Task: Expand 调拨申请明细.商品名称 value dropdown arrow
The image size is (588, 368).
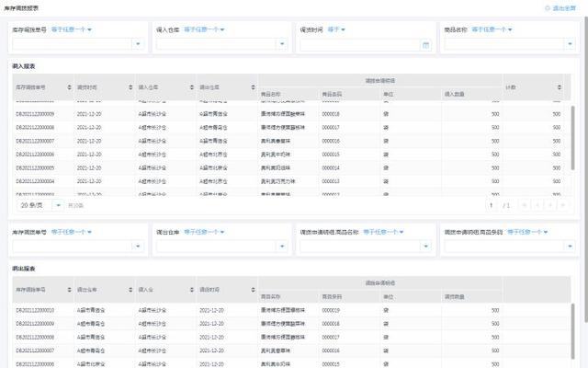Action: point(425,247)
